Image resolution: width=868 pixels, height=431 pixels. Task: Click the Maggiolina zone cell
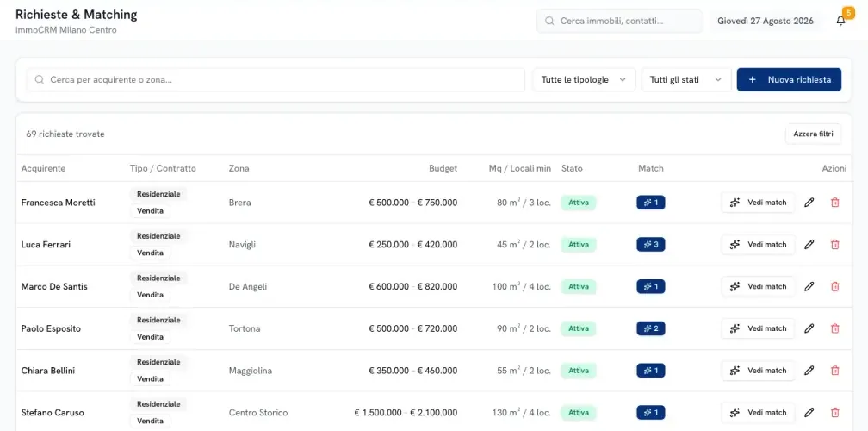coord(251,371)
